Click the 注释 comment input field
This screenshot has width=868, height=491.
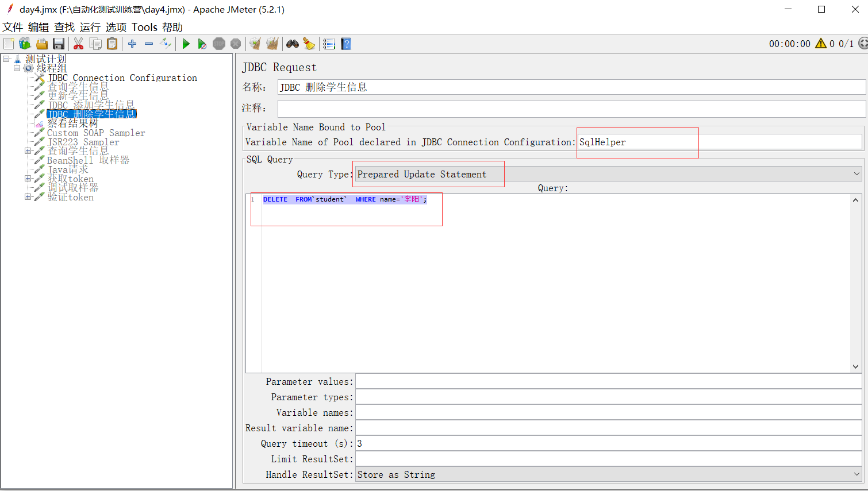[x=571, y=108]
